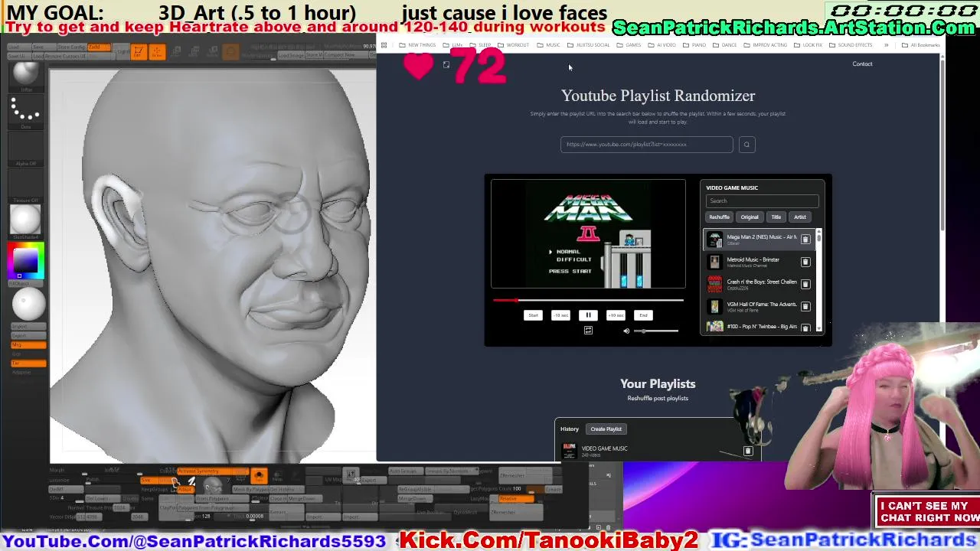
Task: Adjust the volume slider
Action: [656, 331]
